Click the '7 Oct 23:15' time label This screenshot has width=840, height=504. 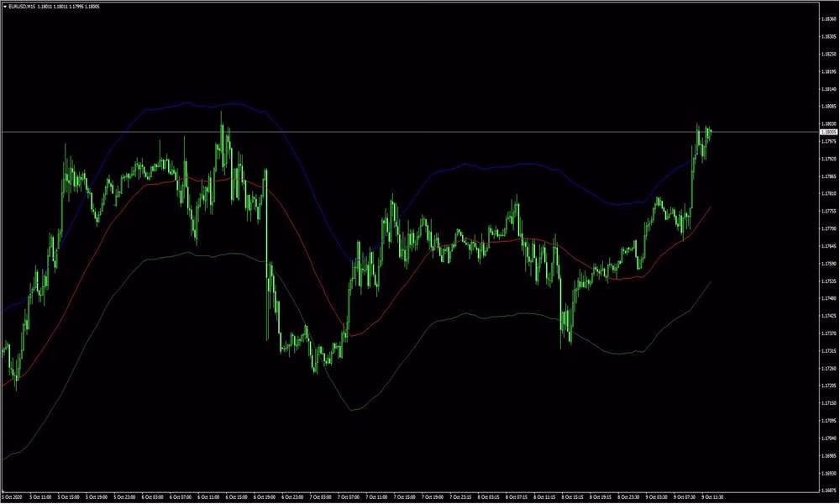click(x=460, y=497)
